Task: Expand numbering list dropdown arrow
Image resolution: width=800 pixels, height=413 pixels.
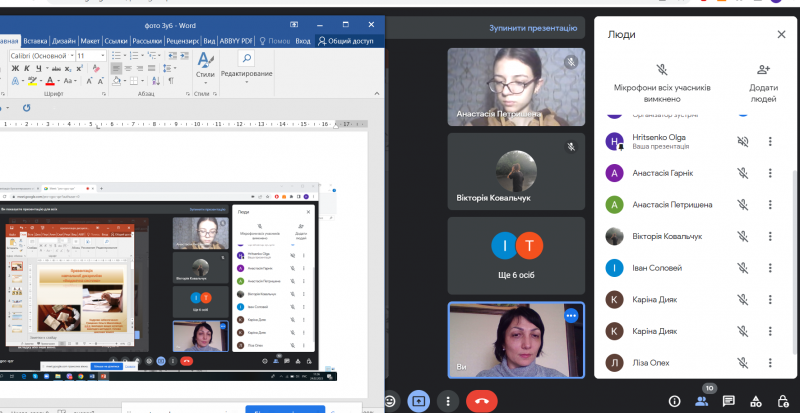Action: pos(142,55)
